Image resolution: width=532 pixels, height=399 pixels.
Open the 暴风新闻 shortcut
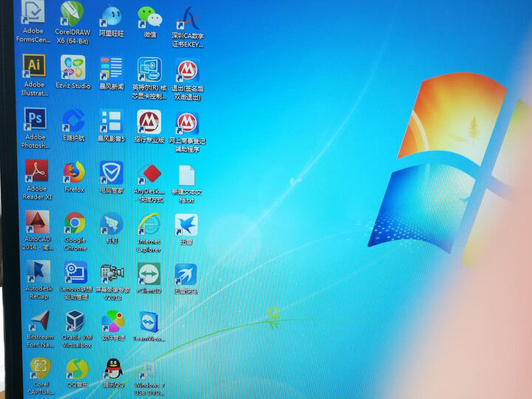coord(112,69)
